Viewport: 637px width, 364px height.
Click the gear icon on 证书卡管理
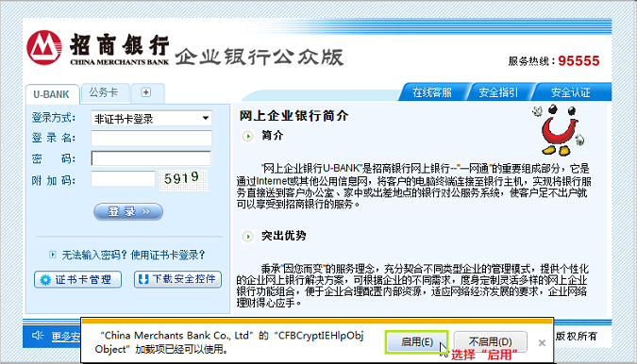pyautogui.click(x=45, y=280)
